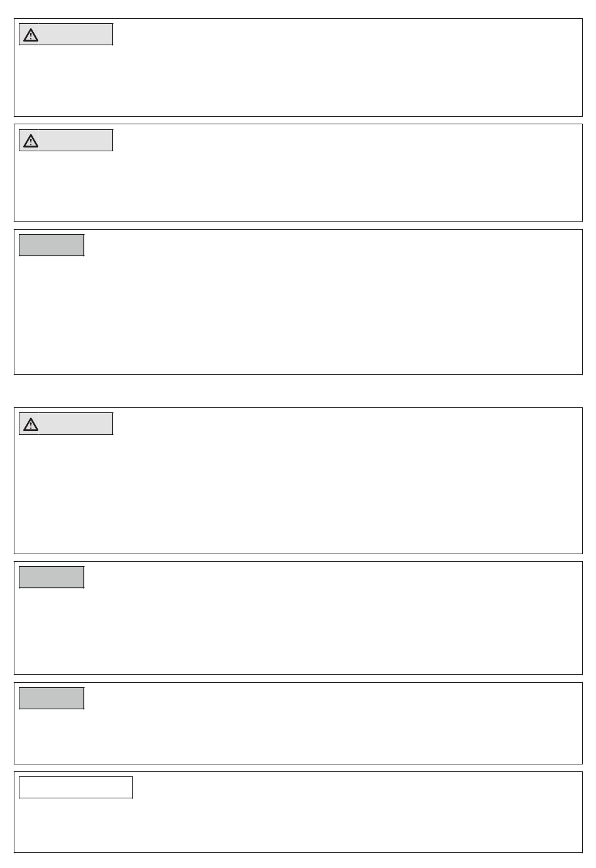Click the warning triangle icon in the topmost panel

(x=30, y=35)
